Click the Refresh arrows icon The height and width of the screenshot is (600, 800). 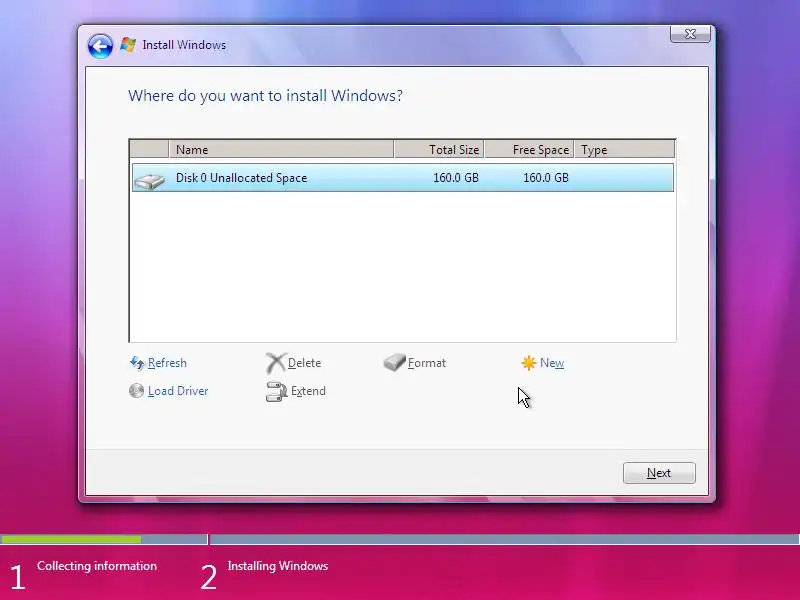point(137,363)
